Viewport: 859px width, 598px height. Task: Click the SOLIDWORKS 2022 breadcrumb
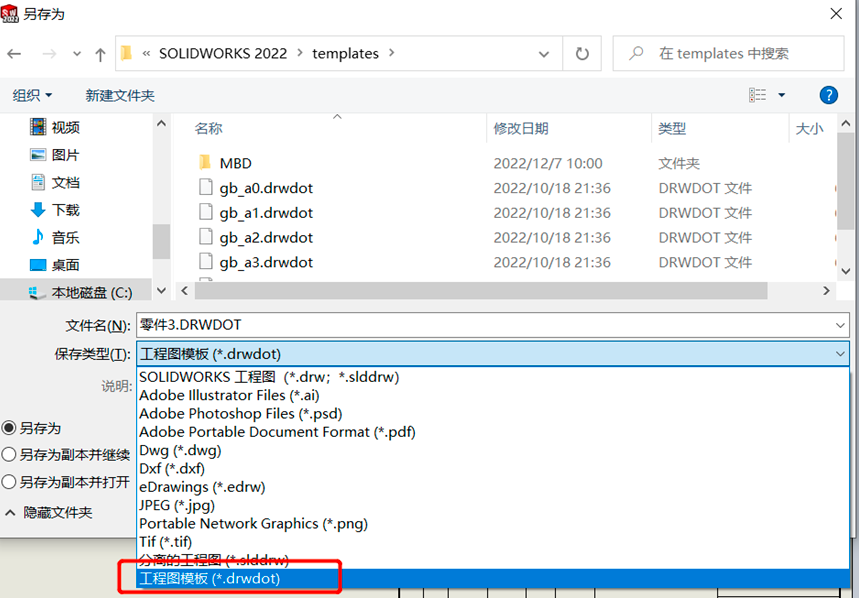point(223,53)
